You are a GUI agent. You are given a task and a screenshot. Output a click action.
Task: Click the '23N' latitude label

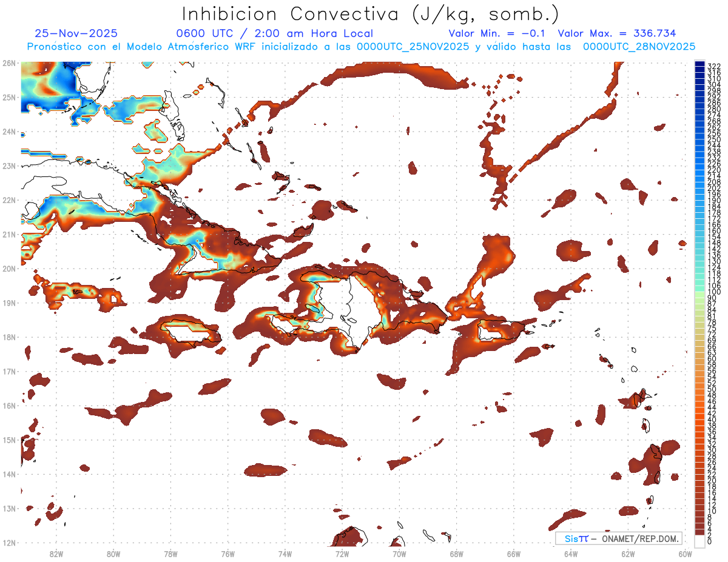9,166
